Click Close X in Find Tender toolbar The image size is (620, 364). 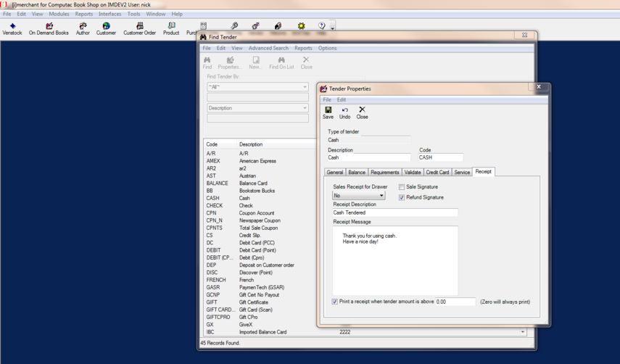pos(306,63)
